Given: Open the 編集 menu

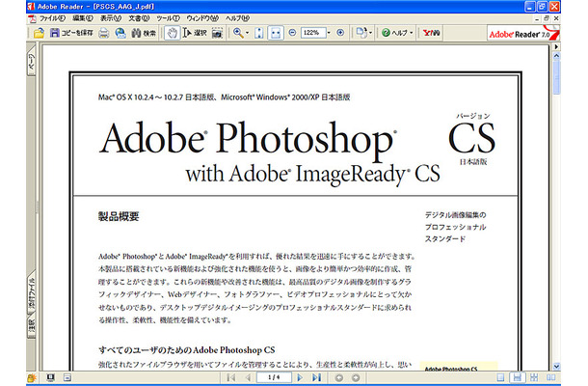Looking at the screenshot, I should click(83, 18).
